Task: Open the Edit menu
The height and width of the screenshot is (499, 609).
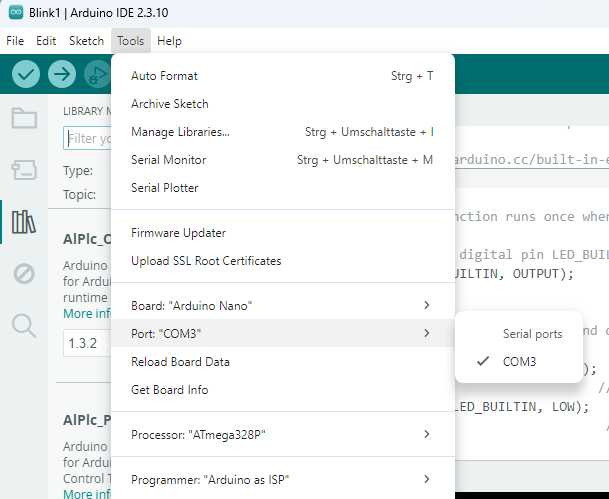Action: pyautogui.click(x=46, y=41)
